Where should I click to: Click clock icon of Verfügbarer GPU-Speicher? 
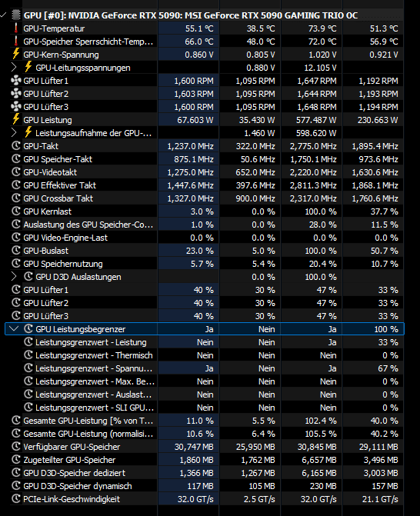(16, 447)
